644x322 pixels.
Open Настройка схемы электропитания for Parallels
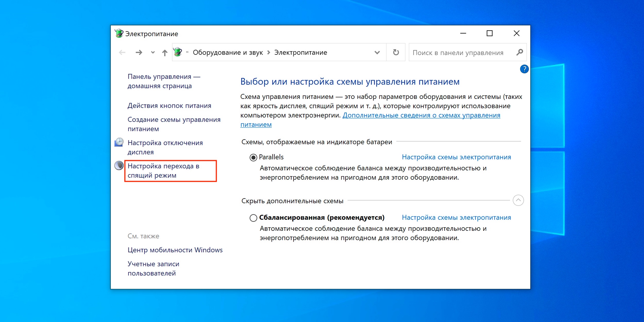click(456, 157)
